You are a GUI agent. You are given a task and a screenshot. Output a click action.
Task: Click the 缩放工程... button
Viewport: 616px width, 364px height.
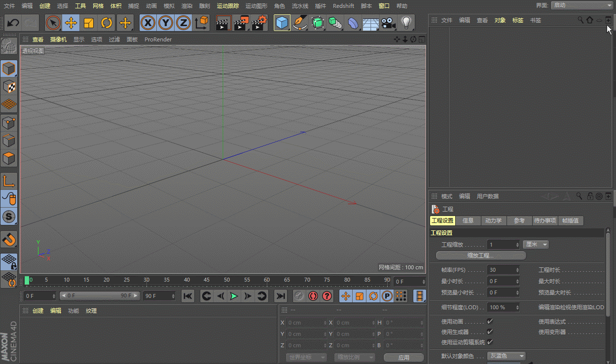(481, 255)
